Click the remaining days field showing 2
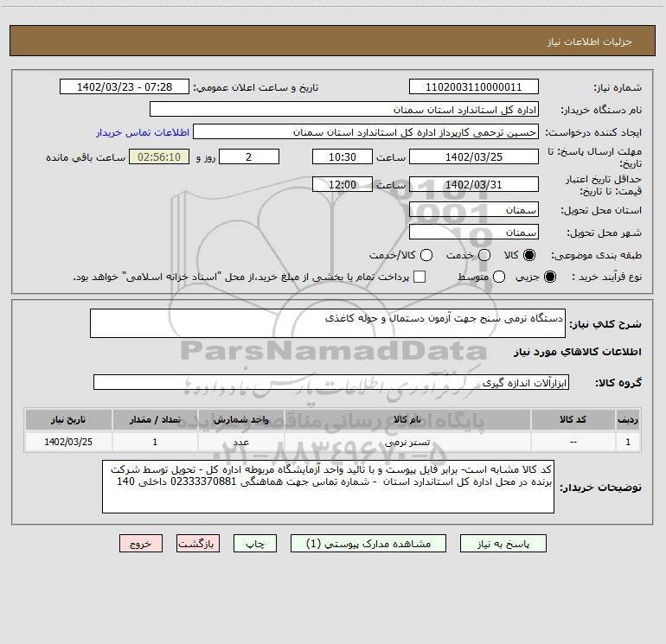Image resolution: width=666 pixels, height=644 pixels. coord(249,156)
